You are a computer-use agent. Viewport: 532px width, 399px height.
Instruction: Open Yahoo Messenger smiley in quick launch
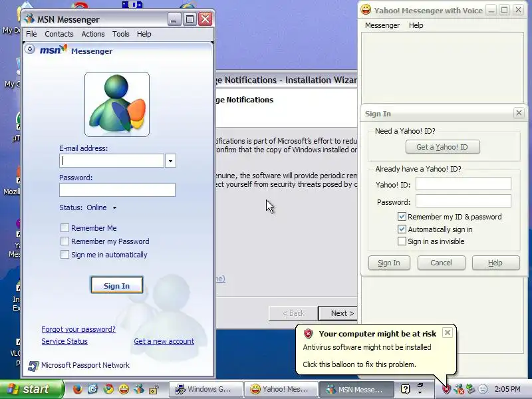click(124, 389)
